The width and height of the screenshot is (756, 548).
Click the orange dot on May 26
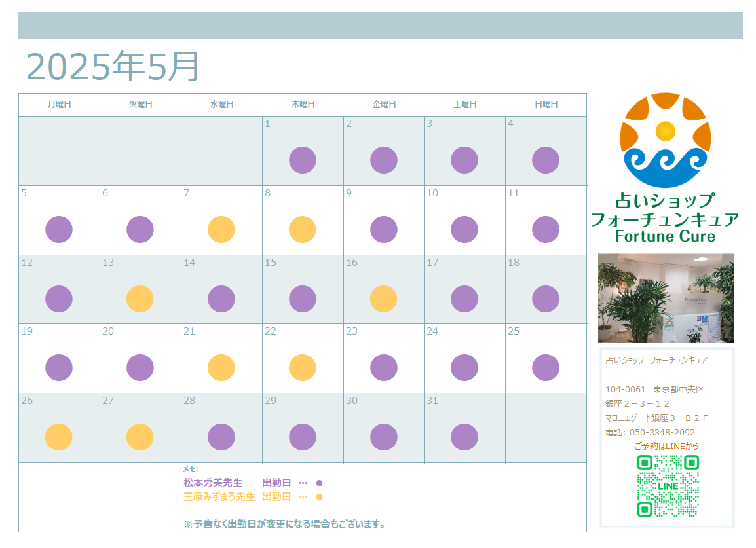(x=59, y=437)
